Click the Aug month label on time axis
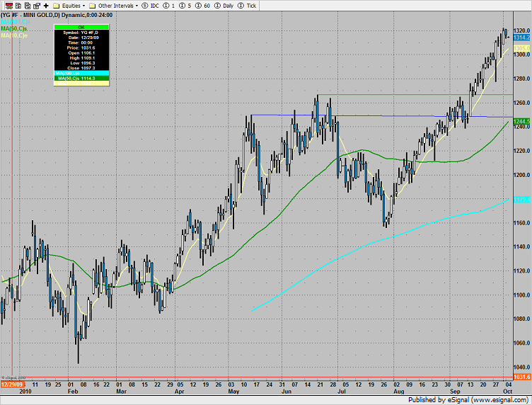This screenshot has width=532, height=405. (399, 392)
